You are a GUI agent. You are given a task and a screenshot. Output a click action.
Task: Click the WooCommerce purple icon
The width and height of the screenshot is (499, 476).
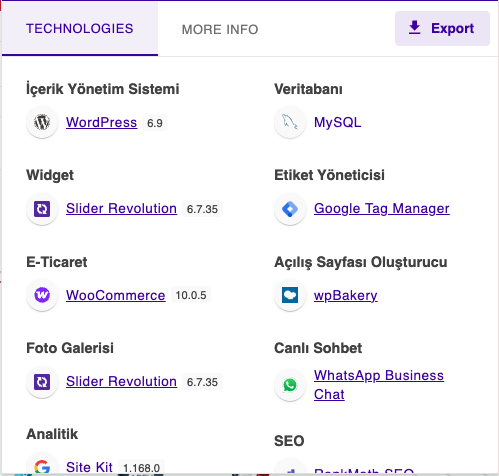tap(42, 295)
